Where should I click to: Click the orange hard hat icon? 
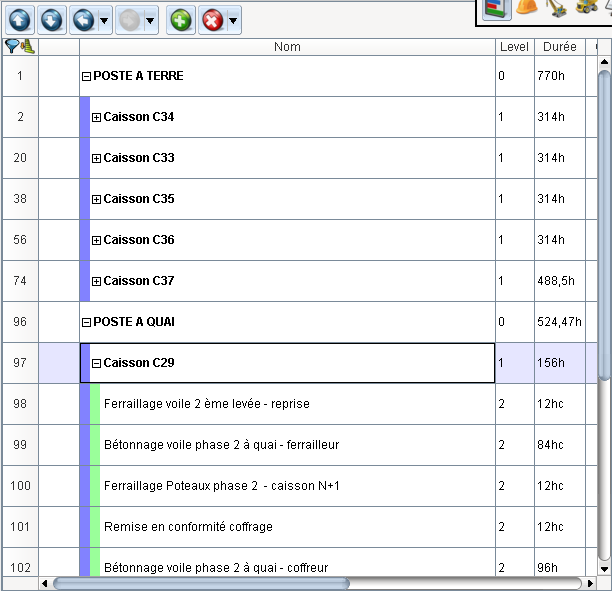[527, 7]
